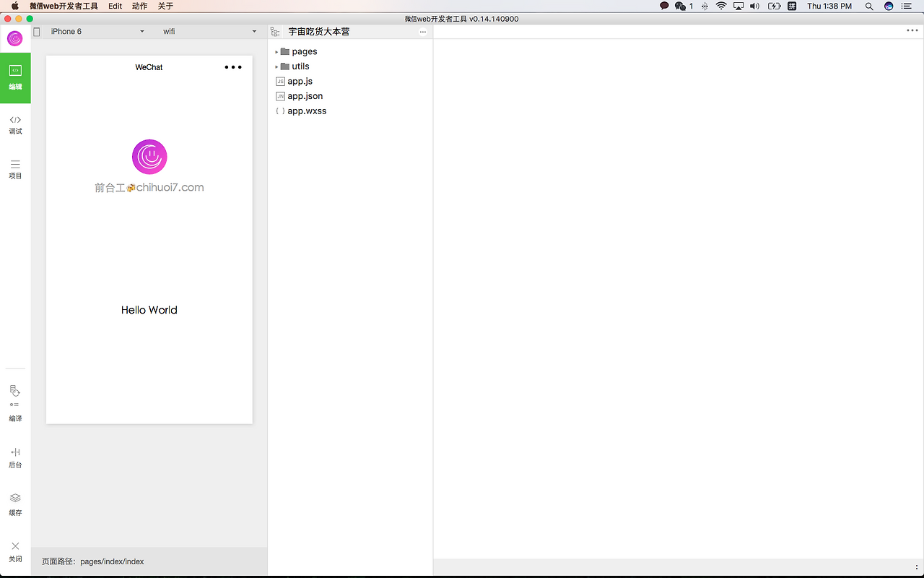The image size is (924, 578).
Task: Select the project name 宇宙吃货大本营
Action: [319, 32]
